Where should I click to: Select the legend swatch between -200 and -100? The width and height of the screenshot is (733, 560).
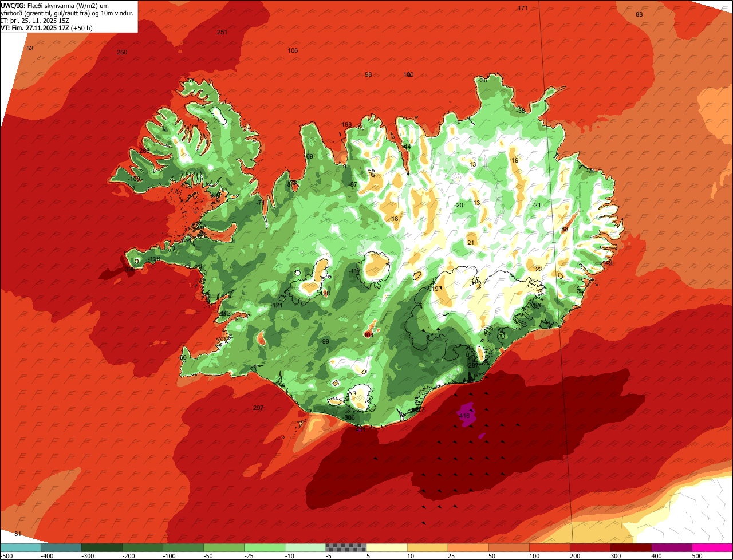point(143,547)
